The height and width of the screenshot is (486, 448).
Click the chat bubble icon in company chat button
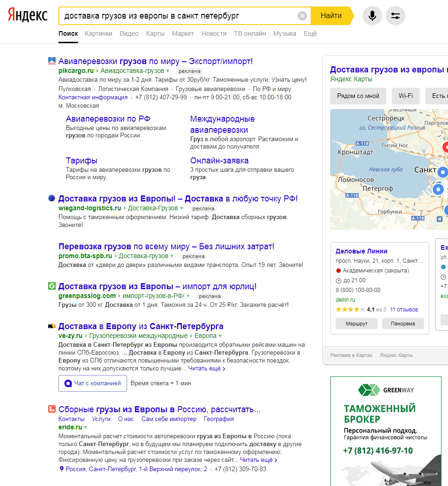(68, 383)
